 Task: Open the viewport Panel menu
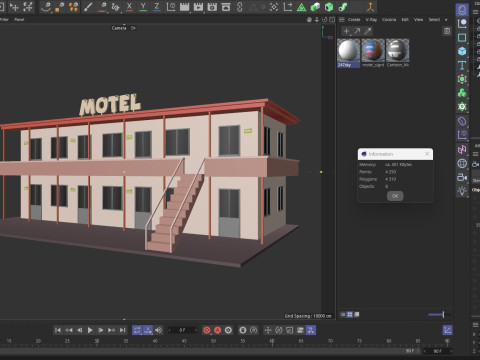click(x=19, y=20)
